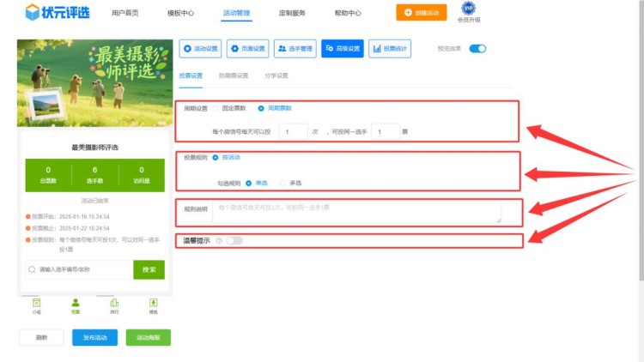The height and width of the screenshot is (362, 644).
Task: Open the VIP 会员升级 badge
Action: tap(469, 12)
